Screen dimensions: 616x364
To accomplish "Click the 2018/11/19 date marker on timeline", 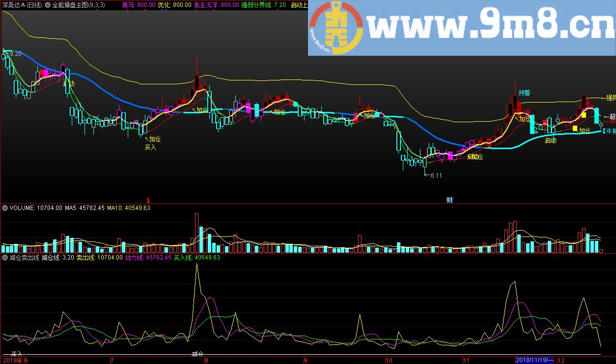I will pyautogui.click(x=534, y=360).
